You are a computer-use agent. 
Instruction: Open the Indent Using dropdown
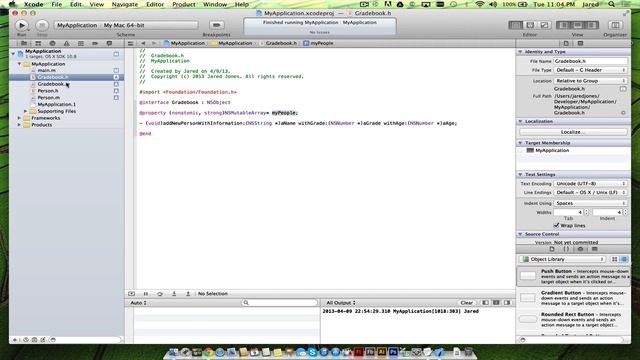590,203
